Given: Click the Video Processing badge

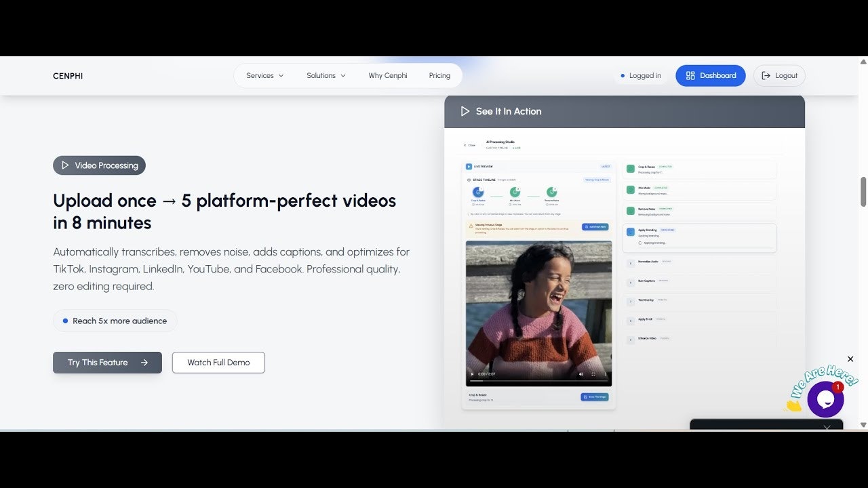Looking at the screenshot, I should pos(99,165).
